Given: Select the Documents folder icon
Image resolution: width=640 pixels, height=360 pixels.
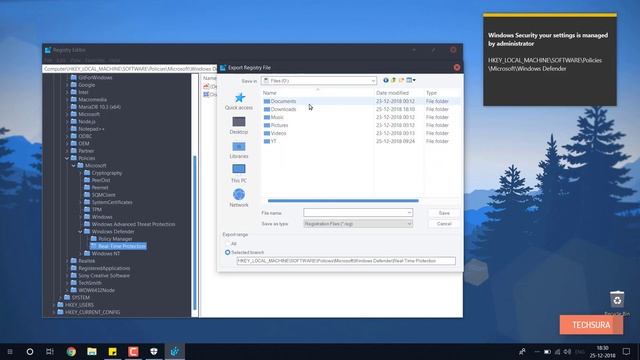Looking at the screenshot, I should point(267,101).
